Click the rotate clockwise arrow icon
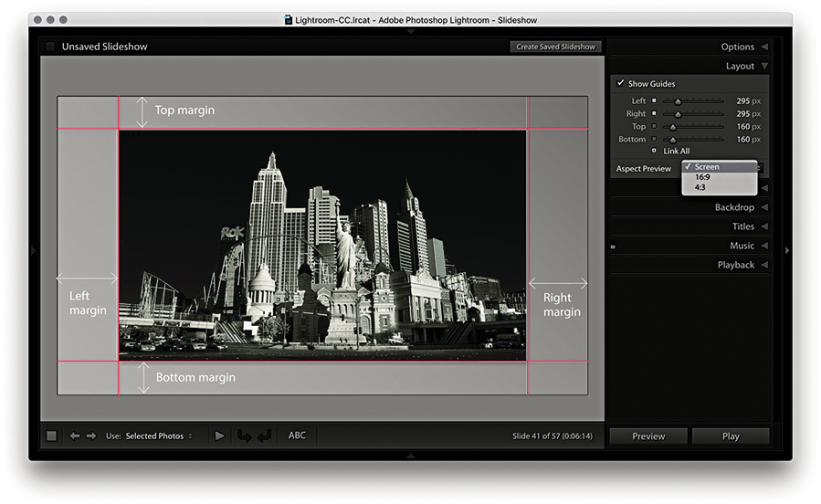Screen dimensions: 821x504 pos(264,436)
